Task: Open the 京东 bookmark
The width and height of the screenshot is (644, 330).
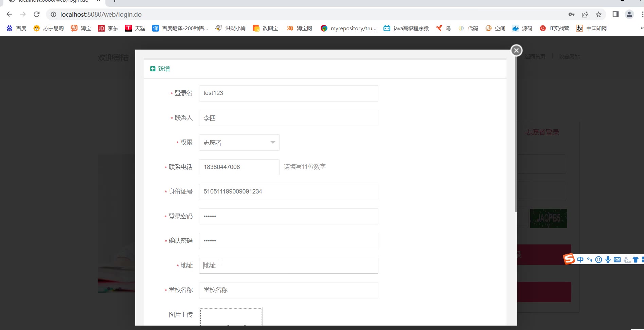Action: click(108, 28)
